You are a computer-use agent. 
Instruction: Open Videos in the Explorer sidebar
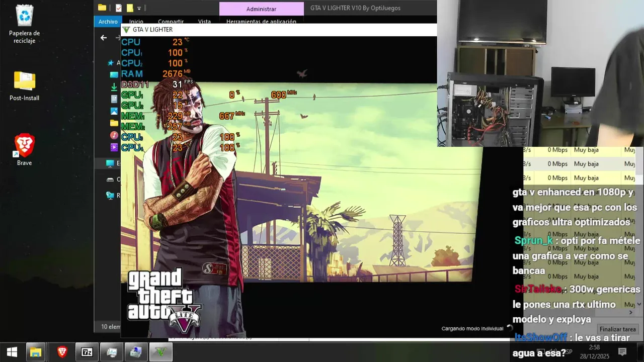point(114,147)
